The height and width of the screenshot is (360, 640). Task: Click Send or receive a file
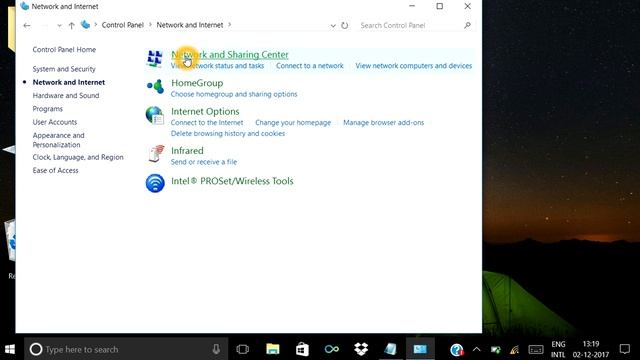point(204,162)
